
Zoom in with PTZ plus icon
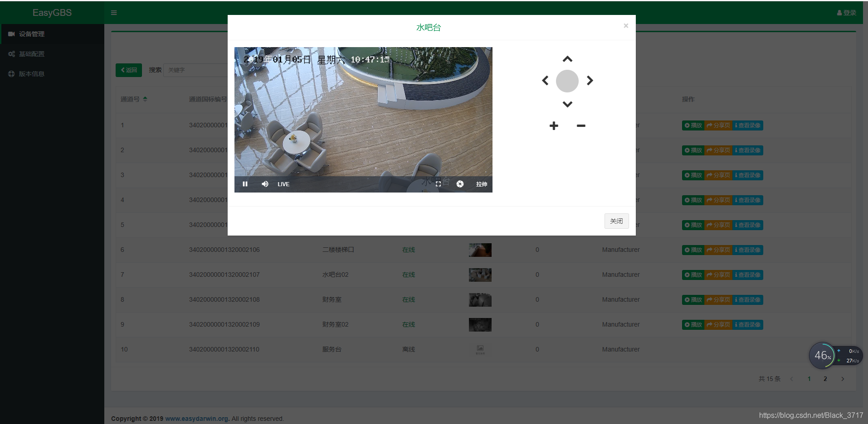[554, 126]
